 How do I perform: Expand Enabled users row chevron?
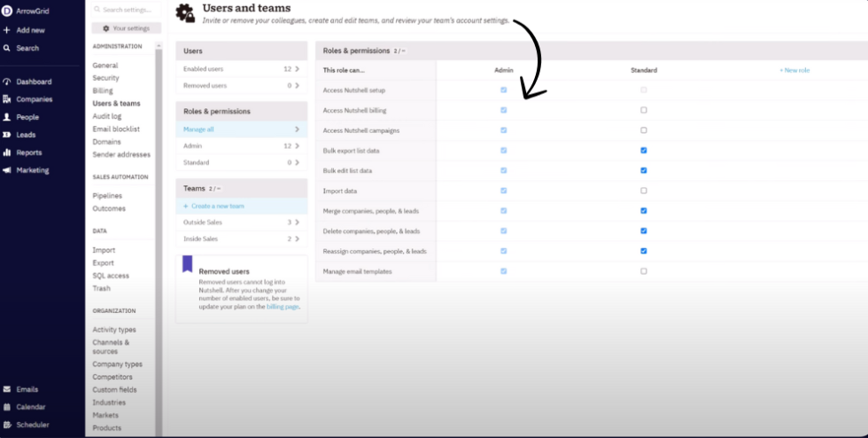298,69
